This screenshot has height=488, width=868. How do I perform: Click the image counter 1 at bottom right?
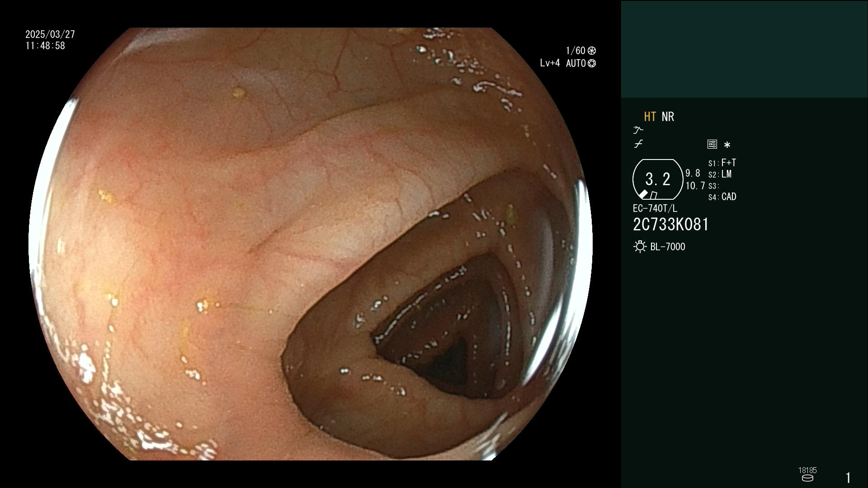[848, 478]
